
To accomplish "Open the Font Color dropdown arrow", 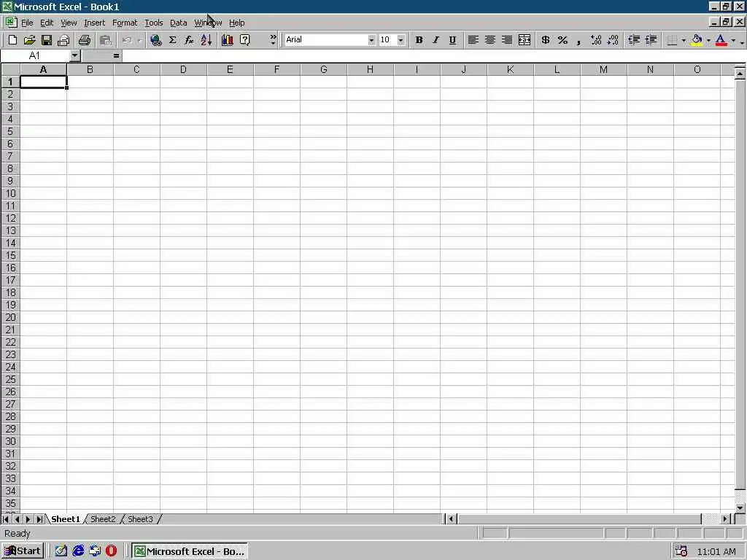I will (x=733, y=40).
